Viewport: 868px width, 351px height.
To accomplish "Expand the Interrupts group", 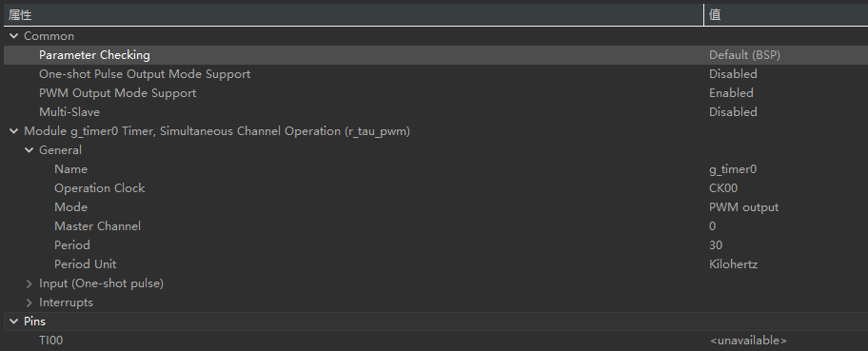I will click(30, 302).
